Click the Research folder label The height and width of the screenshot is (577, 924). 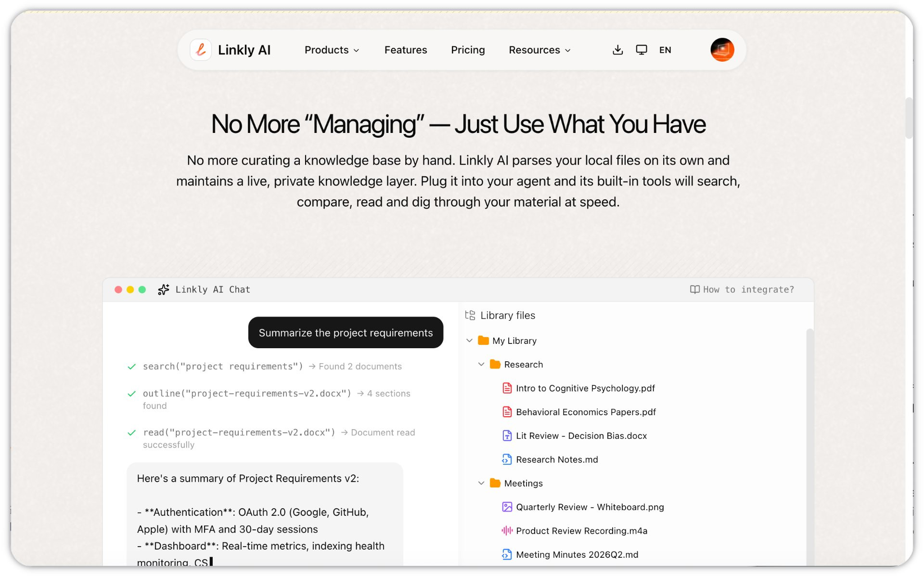523,364
